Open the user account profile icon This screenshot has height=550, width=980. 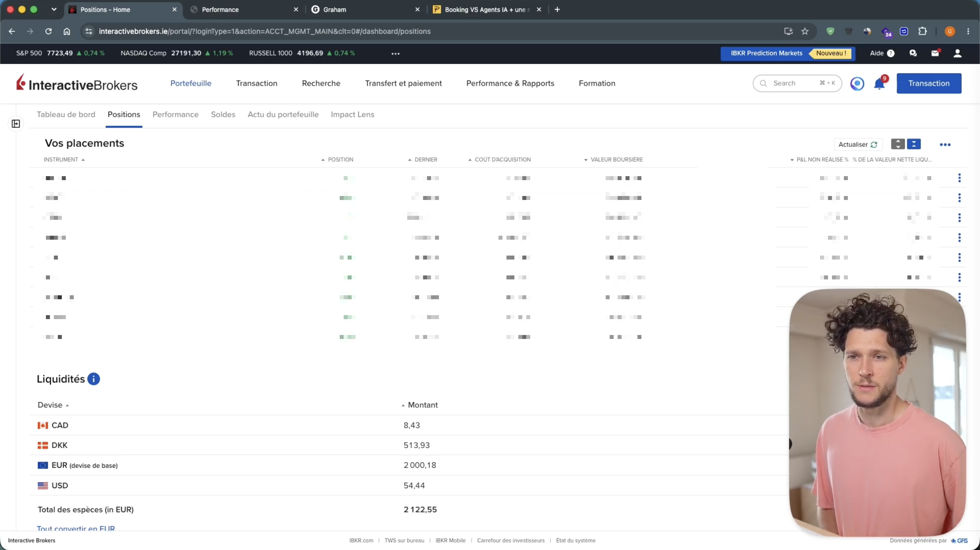point(958,53)
